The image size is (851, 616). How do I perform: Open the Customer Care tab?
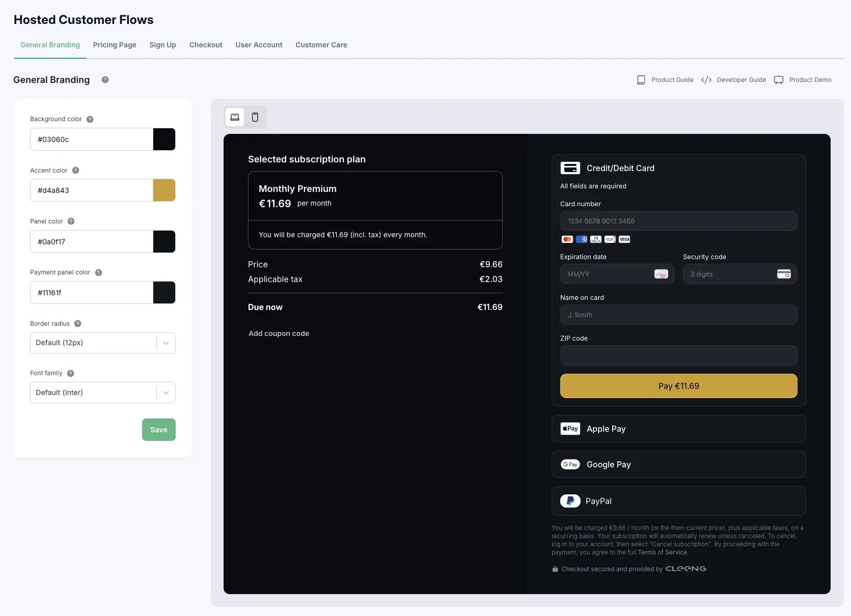pos(321,45)
